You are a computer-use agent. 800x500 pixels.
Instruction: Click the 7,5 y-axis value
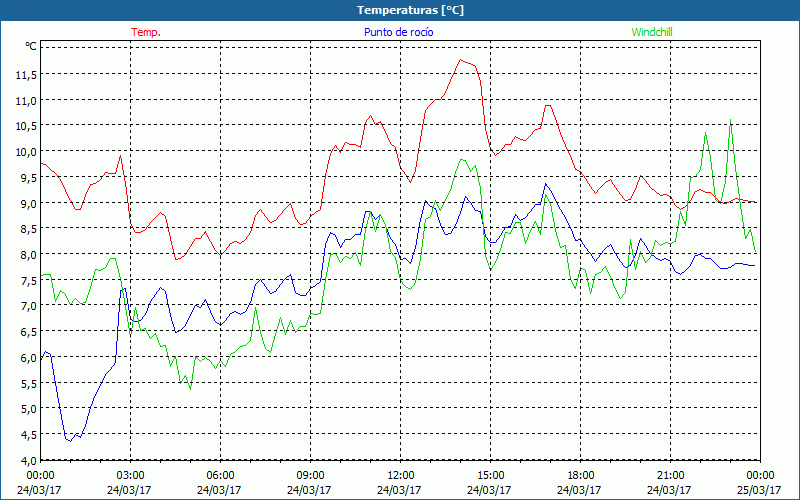(29, 281)
